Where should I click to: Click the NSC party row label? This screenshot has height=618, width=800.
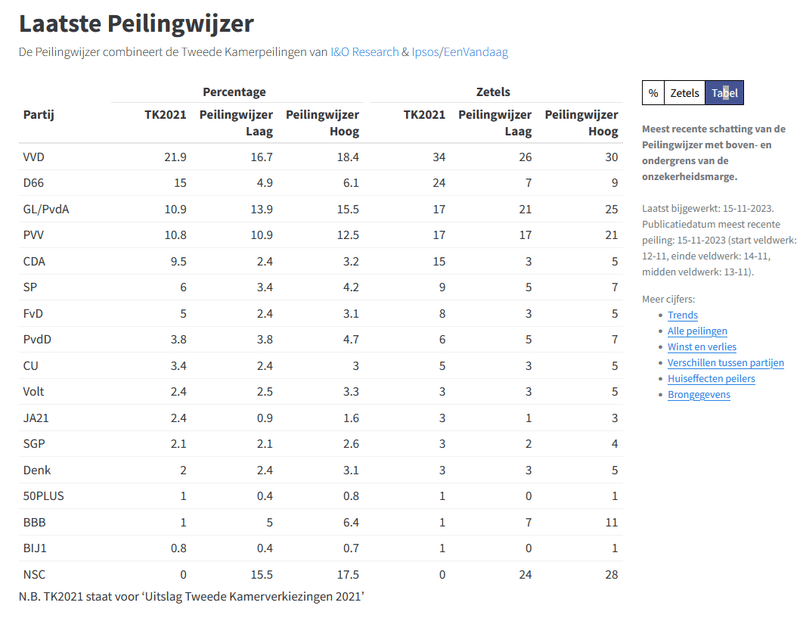point(33,574)
